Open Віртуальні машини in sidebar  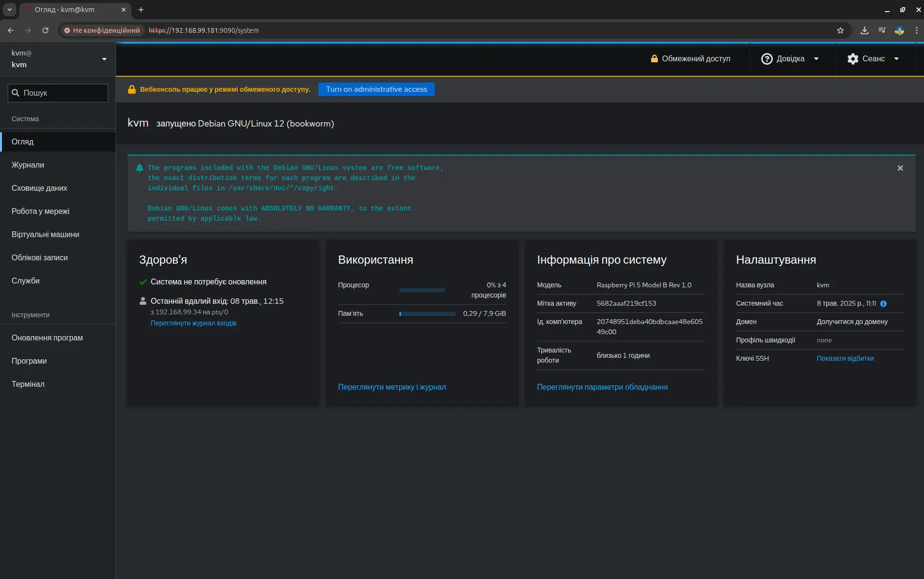[x=45, y=234]
